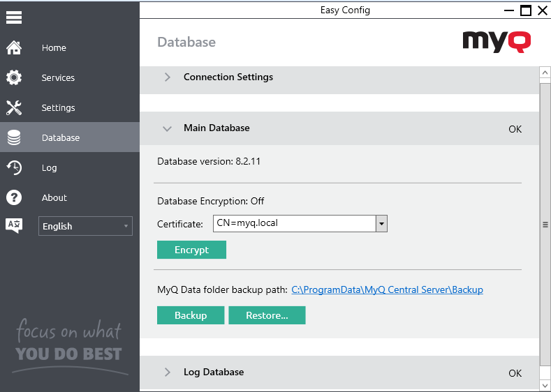Viewport: 551px width, 392px height.
Task: Click the Log history clock icon
Action: [x=14, y=168]
